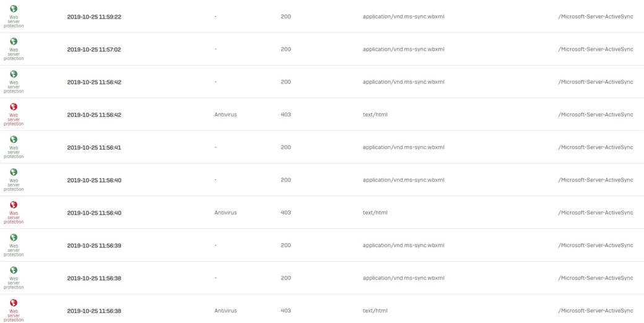Click /Microsoft-Server-ActiveSync path in 11:59:22 row
Screen dimensions: 644x323
pyautogui.click(x=595, y=17)
